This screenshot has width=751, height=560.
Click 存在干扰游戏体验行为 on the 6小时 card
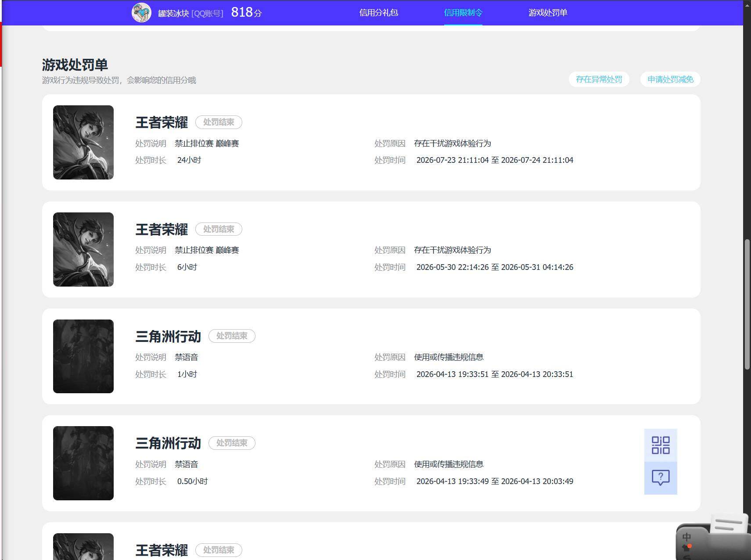pos(453,250)
